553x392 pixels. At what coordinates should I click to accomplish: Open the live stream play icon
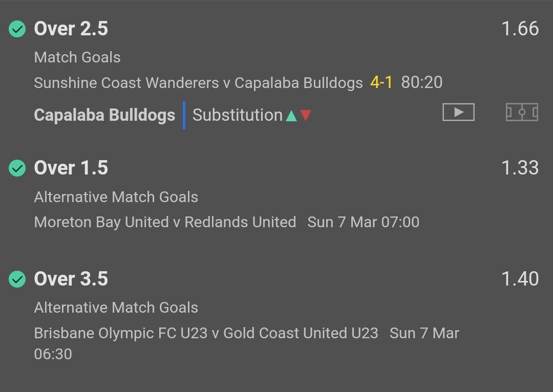click(458, 113)
